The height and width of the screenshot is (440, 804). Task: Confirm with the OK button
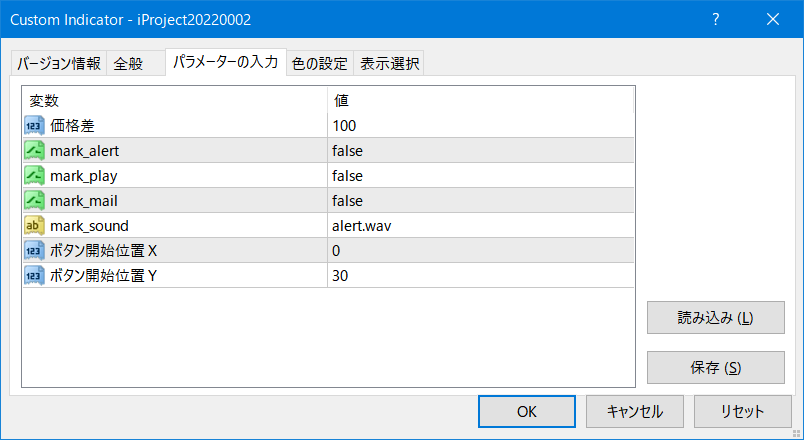[527, 411]
